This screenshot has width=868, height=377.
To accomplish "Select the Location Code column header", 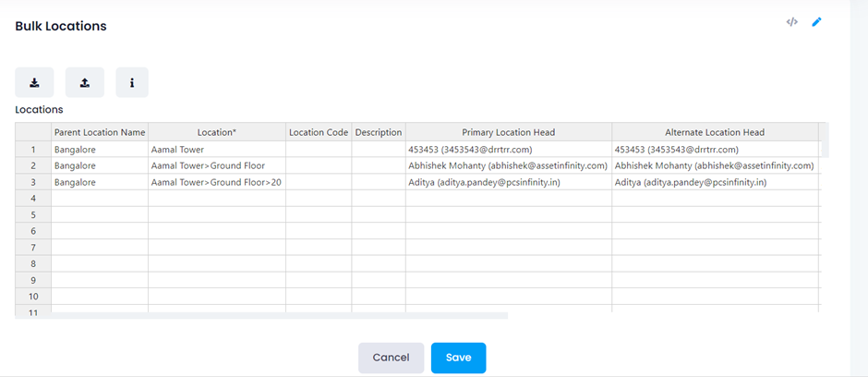I will click(x=319, y=132).
